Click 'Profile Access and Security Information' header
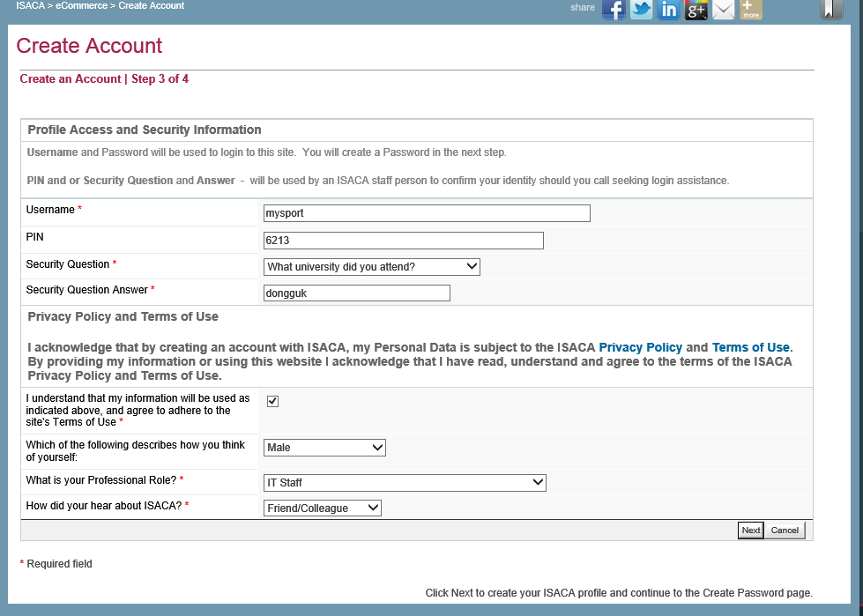Image resolution: width=863 pixels, height=616 pixels. (x=145, y=130)
